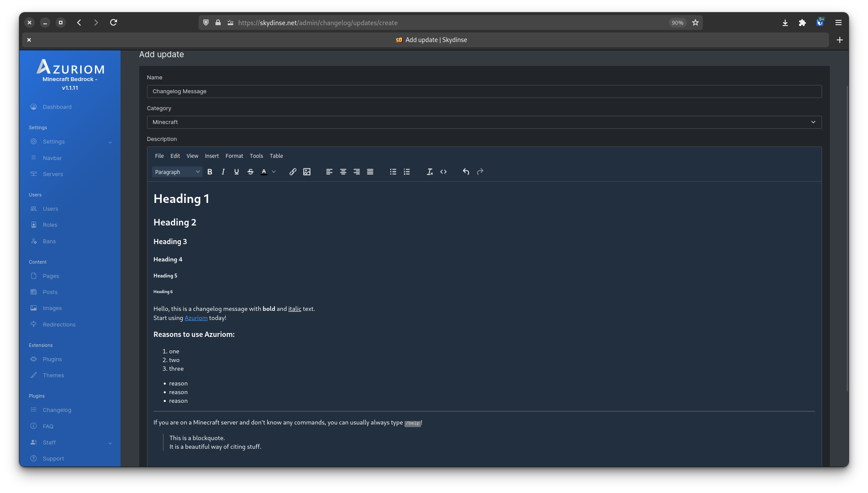Select center alignment icon
868x493 pixels.
click(343, 172)
